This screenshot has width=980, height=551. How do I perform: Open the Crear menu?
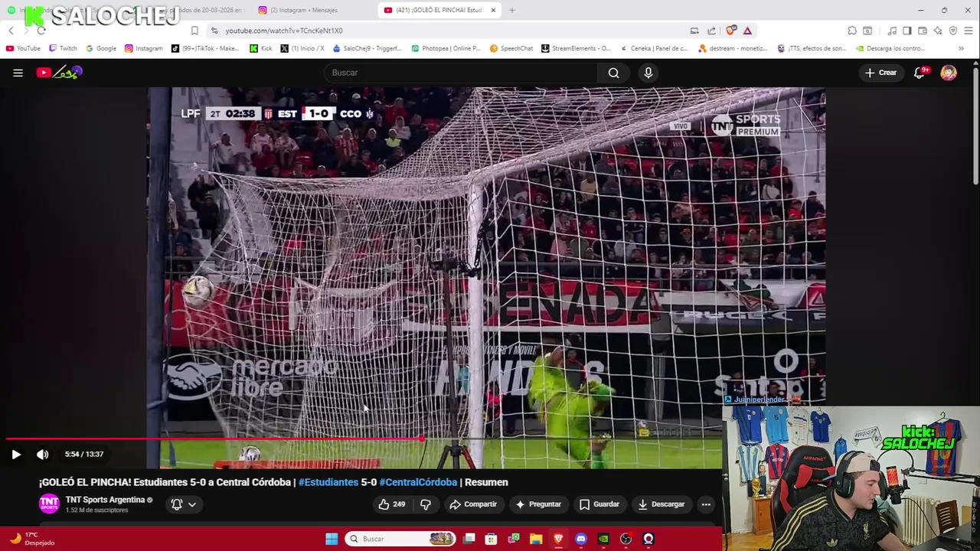click(x=880, y=73)
